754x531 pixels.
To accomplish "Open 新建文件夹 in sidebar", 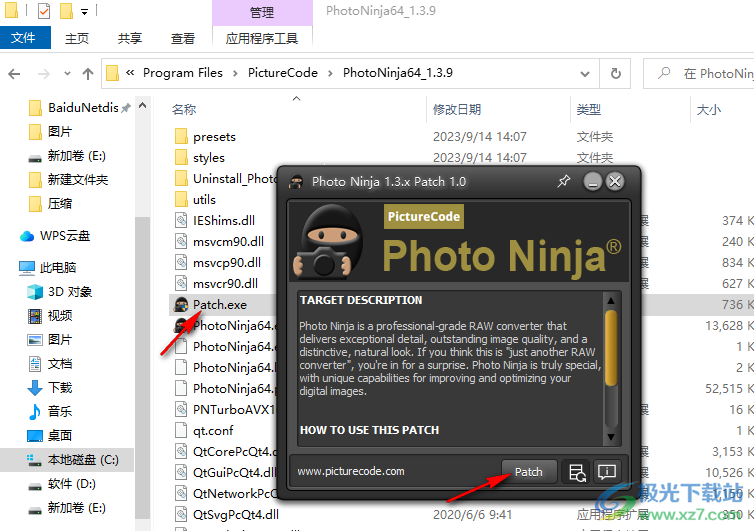I will (x=77, y=180).
